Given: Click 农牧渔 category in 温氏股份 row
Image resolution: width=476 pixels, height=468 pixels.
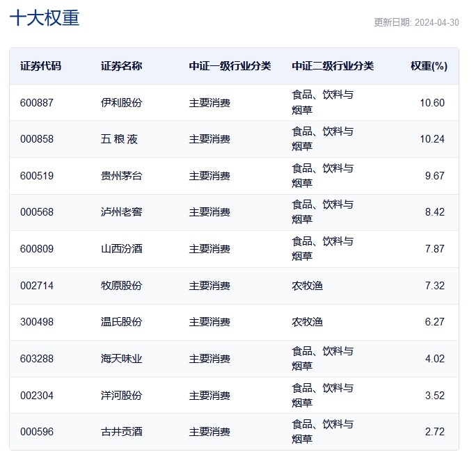Looking at the screenshot, I should (307, 322).
